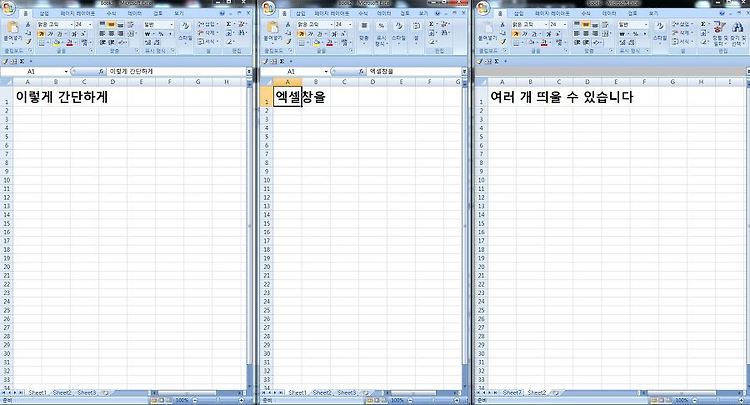Click the Paste icon in the left Excel window
750x405 pixels.
coord(13,27)
